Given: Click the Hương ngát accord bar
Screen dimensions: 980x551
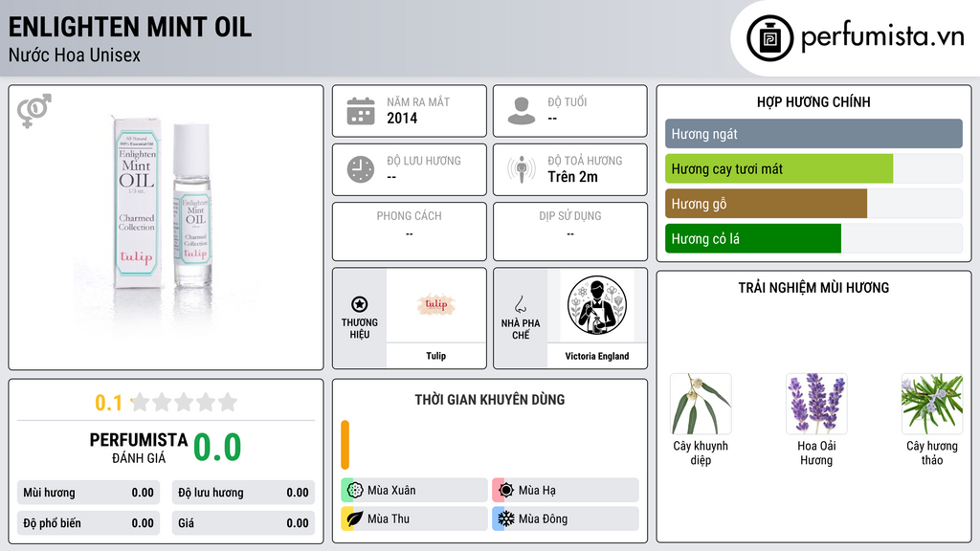Looking at the screenshot, I should [813, 134].
